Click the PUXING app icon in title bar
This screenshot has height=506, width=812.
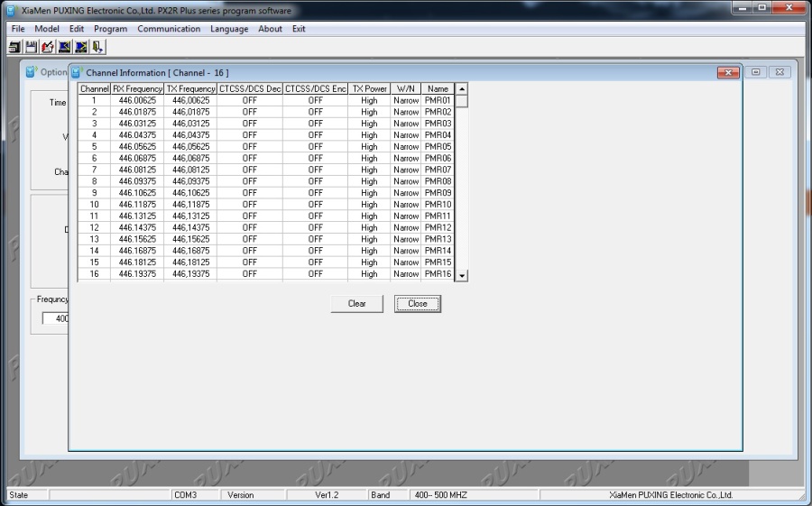tap(11, 10)
